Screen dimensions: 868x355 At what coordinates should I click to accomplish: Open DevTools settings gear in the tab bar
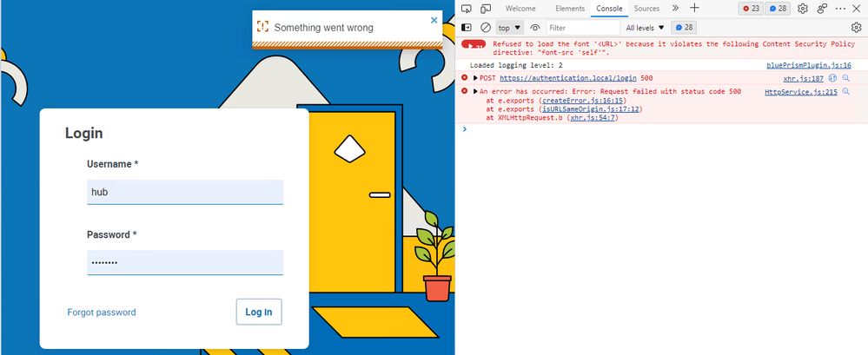coord(803,9)
